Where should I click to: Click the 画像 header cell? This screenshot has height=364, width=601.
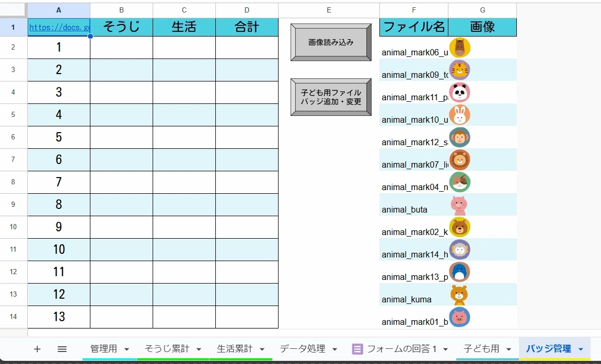coord(482,27)
